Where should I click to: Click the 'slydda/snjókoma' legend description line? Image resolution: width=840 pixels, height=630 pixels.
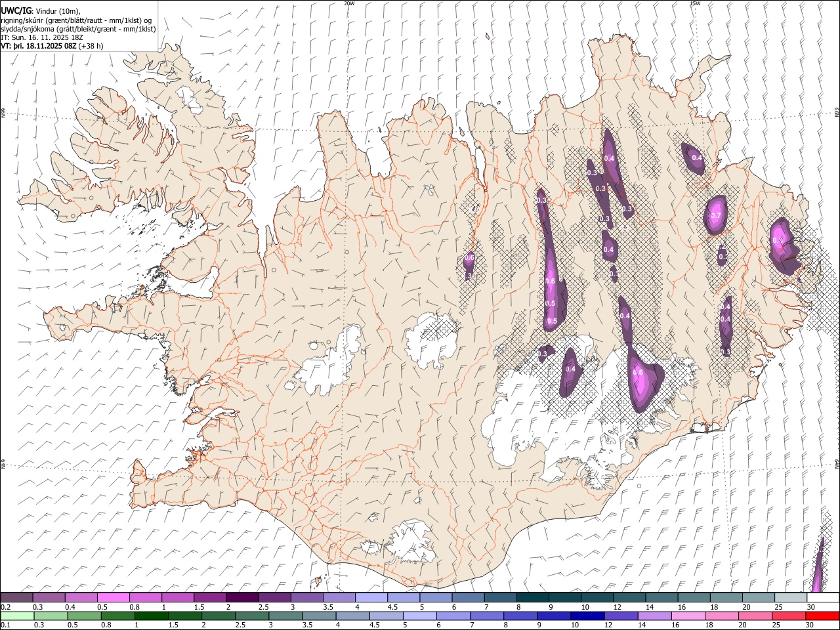tap(79, 29)
